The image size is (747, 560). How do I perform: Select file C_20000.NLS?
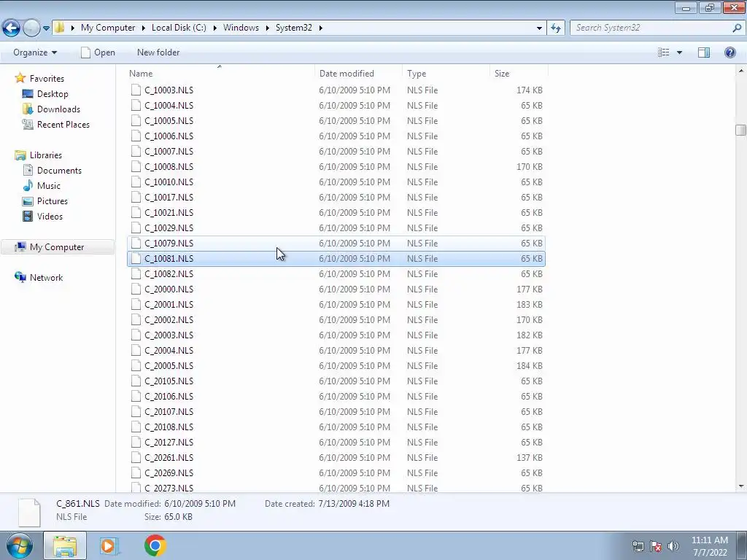click(336, 289)
